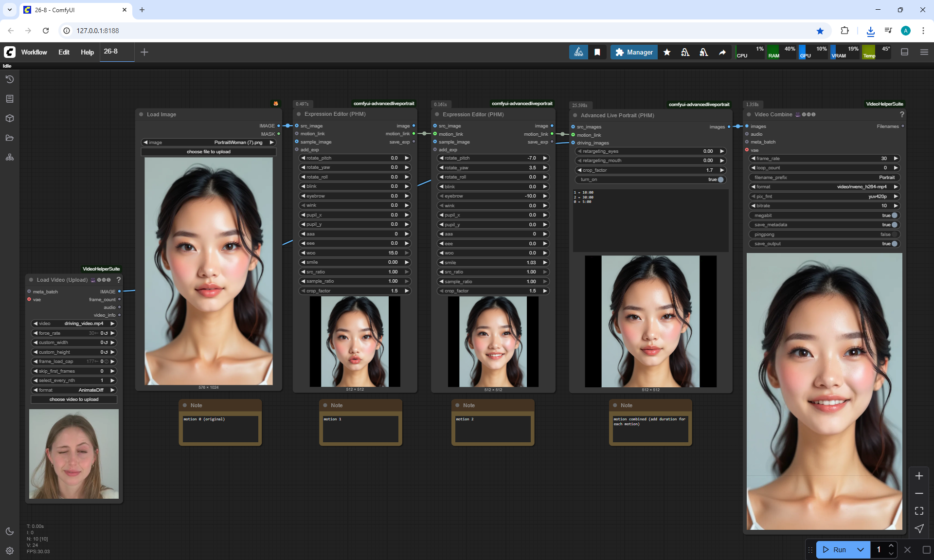Screen dimensions: 934x560
Task: Open the Help menu
Action: point(87,52)
